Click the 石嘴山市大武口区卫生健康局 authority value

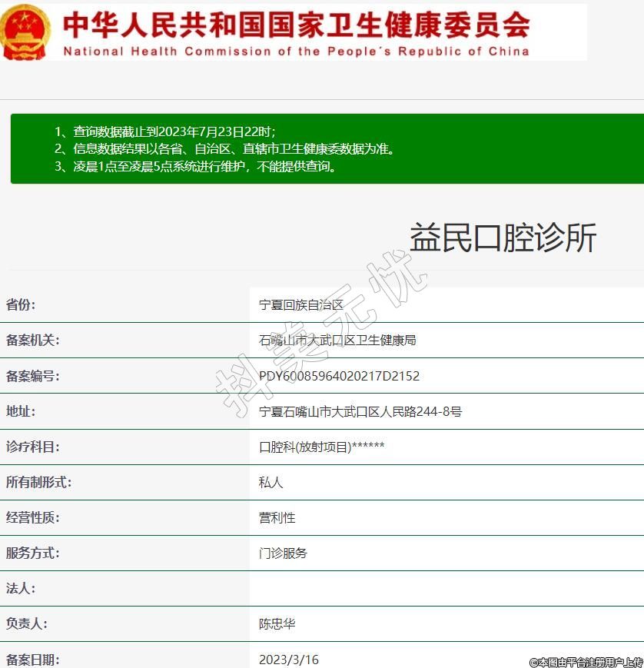point(337,340)
